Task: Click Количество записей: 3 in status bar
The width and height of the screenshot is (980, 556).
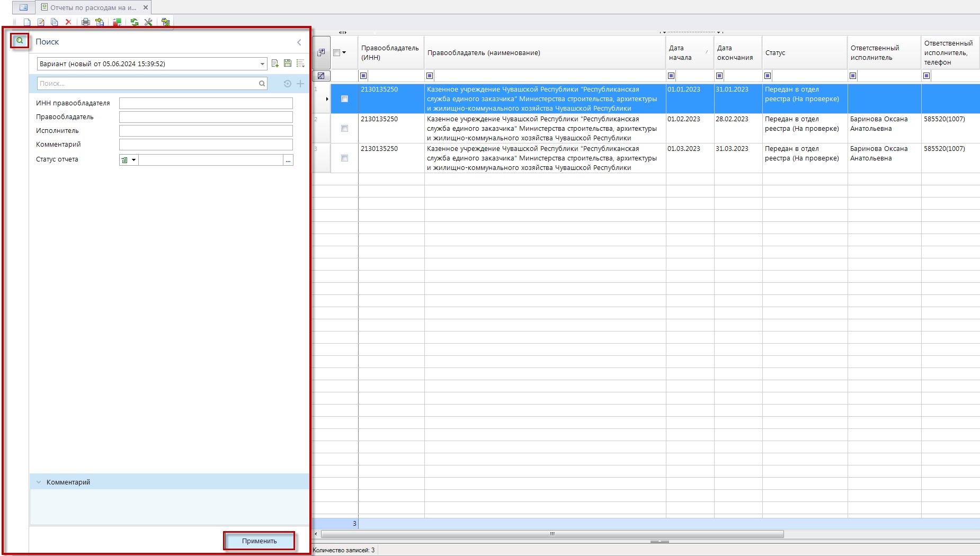Action: click(343, 550)
